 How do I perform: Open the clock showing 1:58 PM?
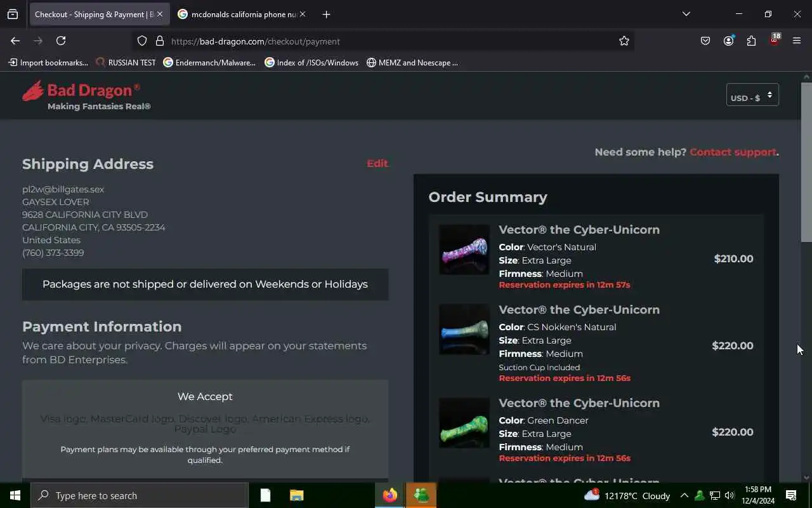click(x=757, y=495)
